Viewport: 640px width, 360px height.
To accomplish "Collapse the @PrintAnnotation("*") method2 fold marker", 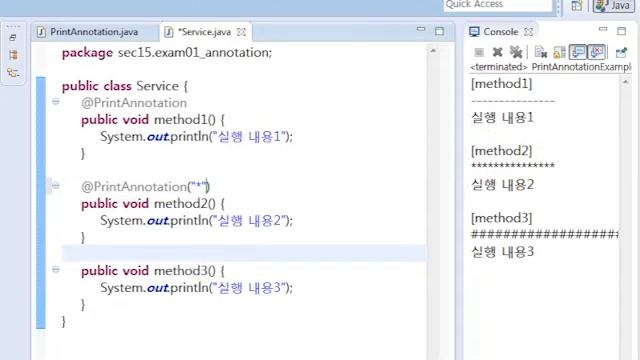I will click(56, 186).
